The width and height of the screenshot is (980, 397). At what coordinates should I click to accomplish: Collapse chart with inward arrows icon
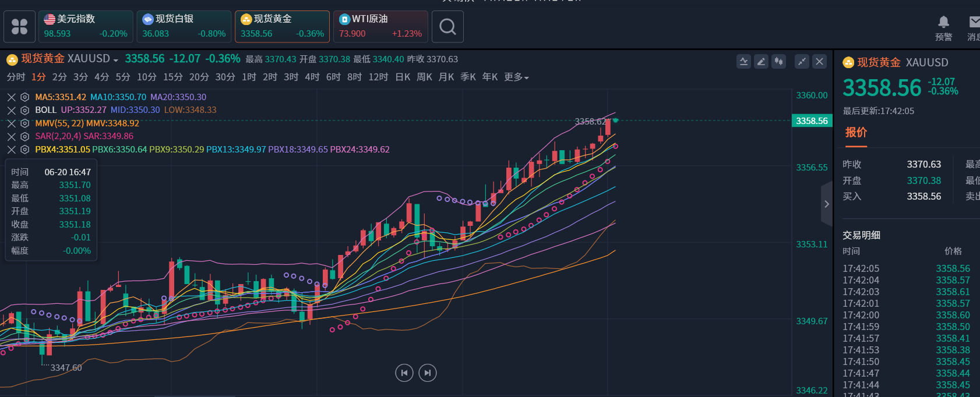pyautogui.click(x=802, y=61)
